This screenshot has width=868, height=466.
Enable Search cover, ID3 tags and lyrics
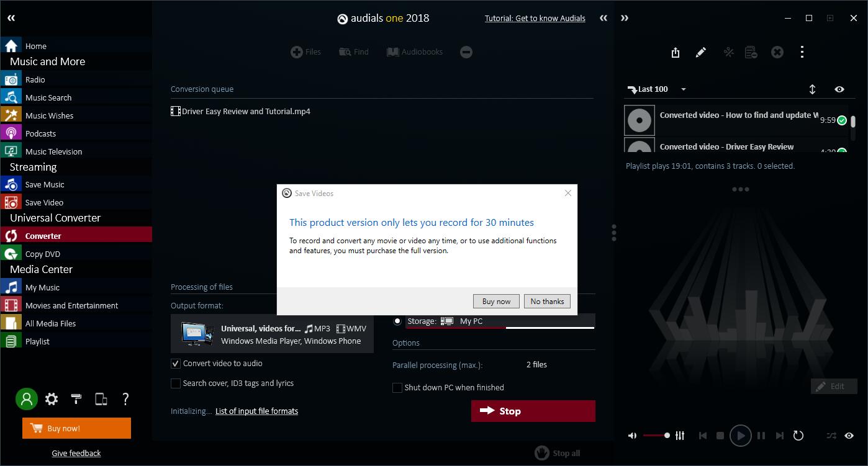(176, 383)
